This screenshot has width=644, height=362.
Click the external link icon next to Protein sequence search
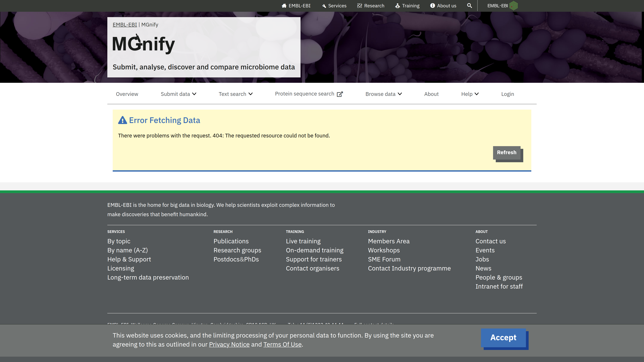click(340, 94)
